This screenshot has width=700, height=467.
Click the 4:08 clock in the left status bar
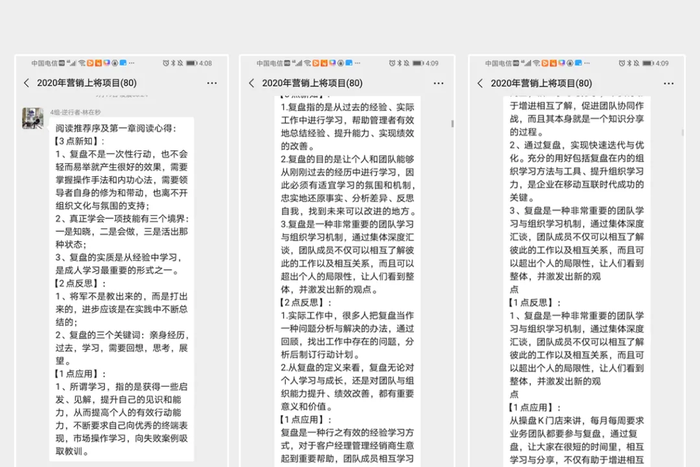coord(205,62)
